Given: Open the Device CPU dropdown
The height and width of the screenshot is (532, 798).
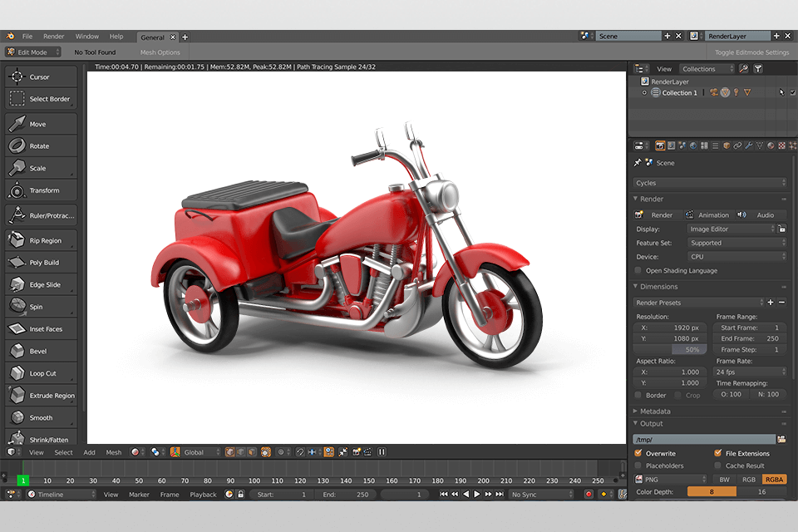Looking at the screenshot, I should pyautogui.click(x=736, y=257).
